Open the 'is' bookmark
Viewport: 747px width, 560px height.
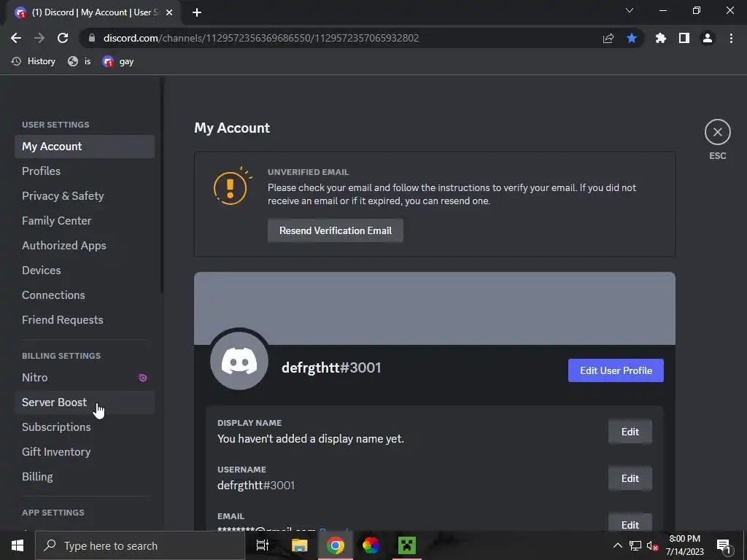(x=79, y=61)
